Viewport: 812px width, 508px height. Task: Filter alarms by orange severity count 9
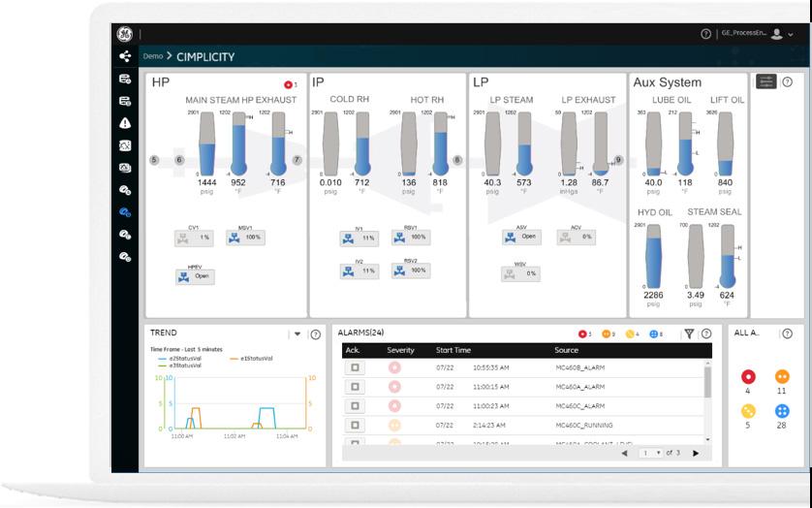(608, 334)
